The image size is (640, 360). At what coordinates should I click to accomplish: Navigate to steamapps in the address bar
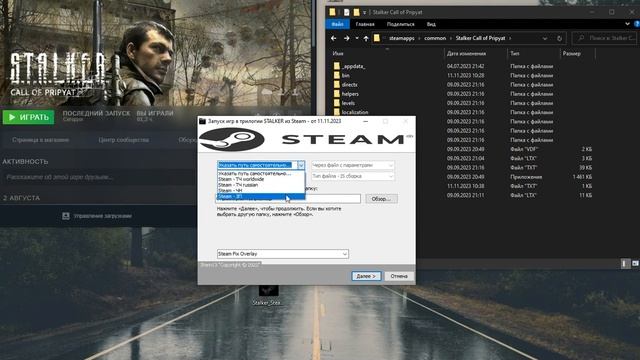point(402,38)
